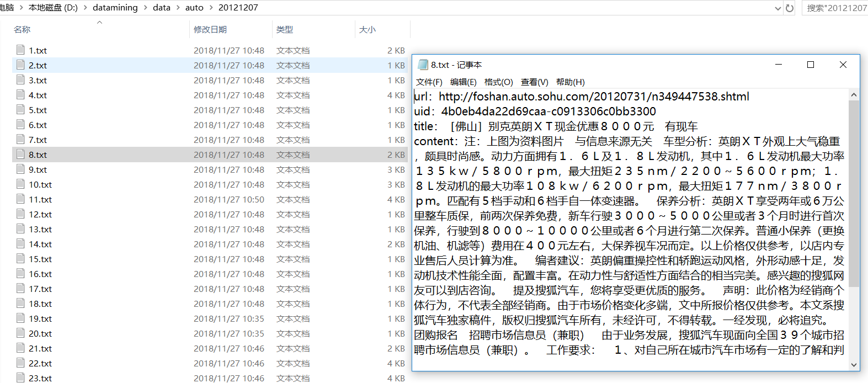Click the file icon of 6.txt
Screen dimensions: 868x383
click(21, 124)
